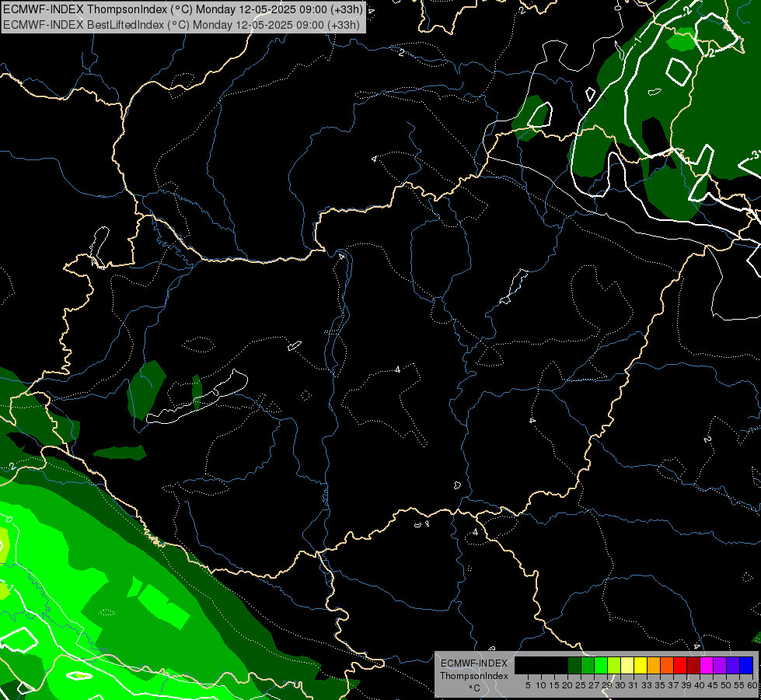Select bright green 27-29 legend swatch
The width and height of the screenshot is (761, 700).
tap(601, 665)
